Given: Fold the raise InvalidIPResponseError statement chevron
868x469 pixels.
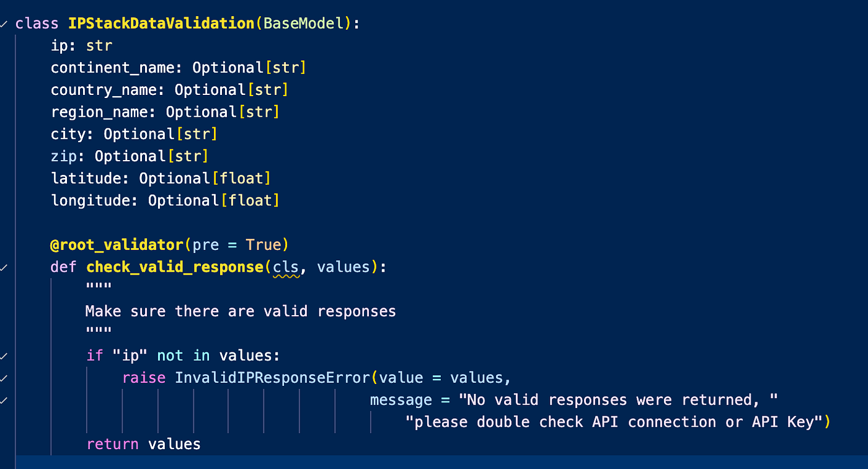Looking at the screenshot, I should click(x=4, y=378).
